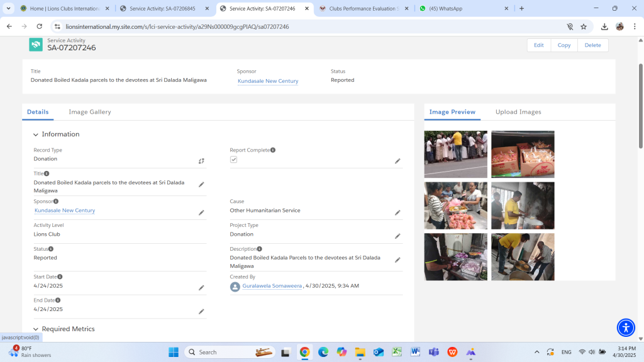This screenshot has height=362, width=644.
Task: Switch to Home Lions Clubs International tab
Action: pyautogui.click(x=65, y=8)
